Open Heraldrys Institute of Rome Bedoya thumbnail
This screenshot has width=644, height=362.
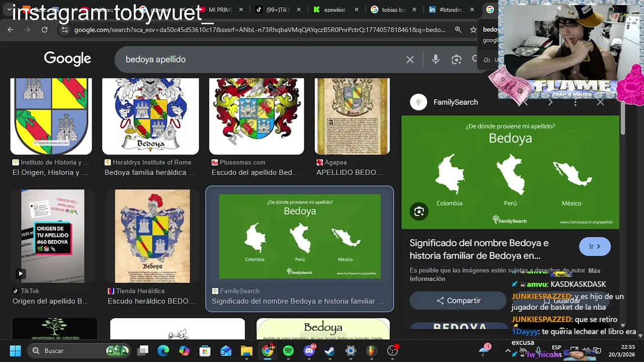(x=150, y=116)
